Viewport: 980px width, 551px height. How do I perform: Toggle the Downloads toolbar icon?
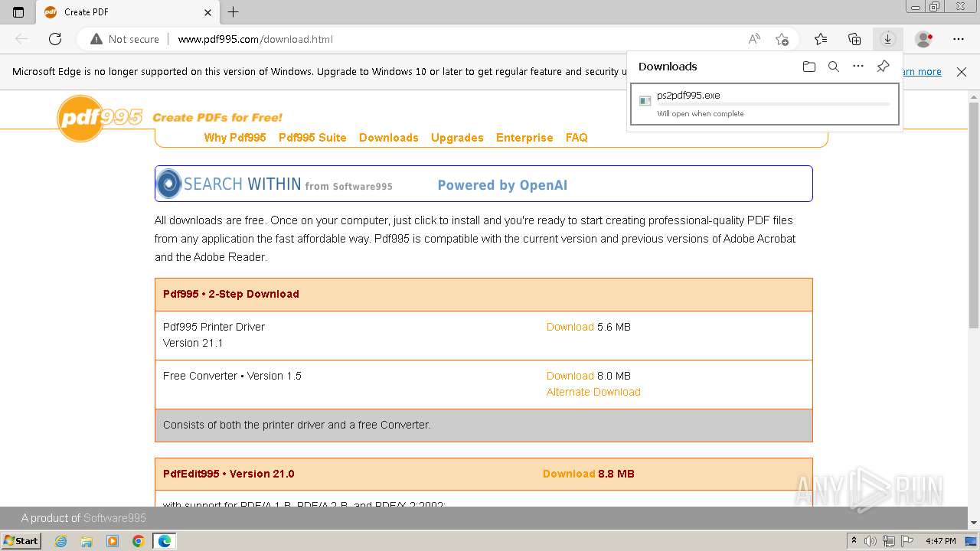point(887,39)
